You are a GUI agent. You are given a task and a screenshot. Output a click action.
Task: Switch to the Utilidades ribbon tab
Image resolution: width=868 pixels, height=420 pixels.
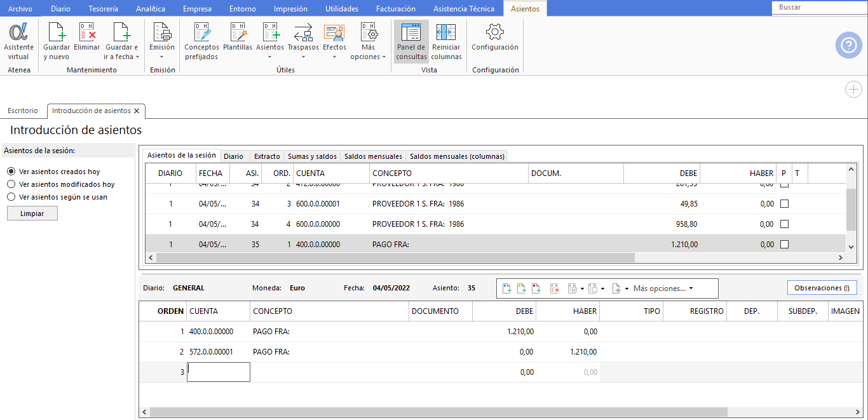point(342,9)
